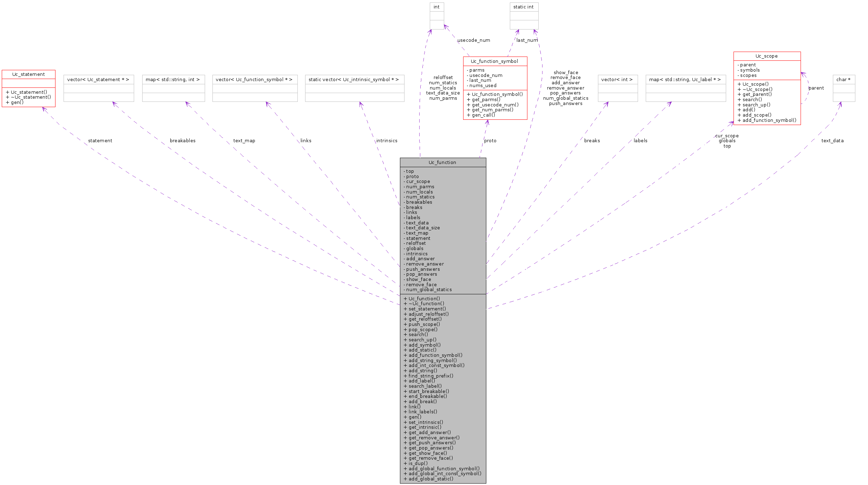This screenshot has width=868, height=485.
Task: Click the Uc_function_symbol class box
Action: pyautogui.click(x=495, y=61)
